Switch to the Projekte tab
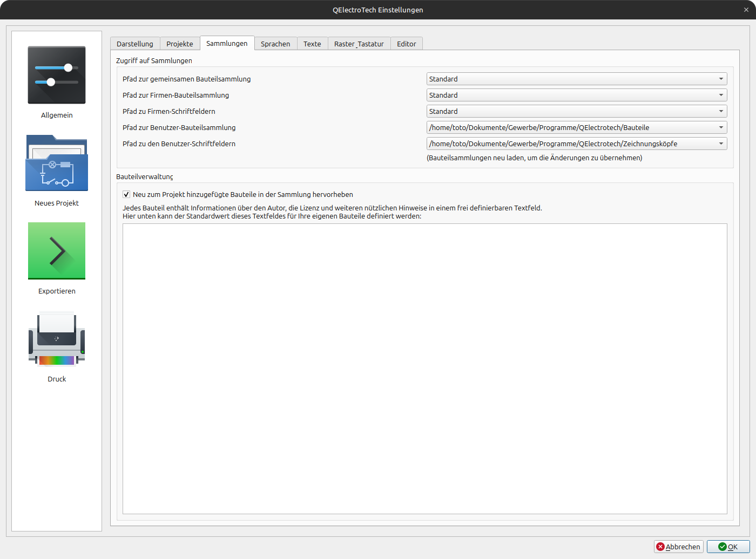 coord(180,44)
